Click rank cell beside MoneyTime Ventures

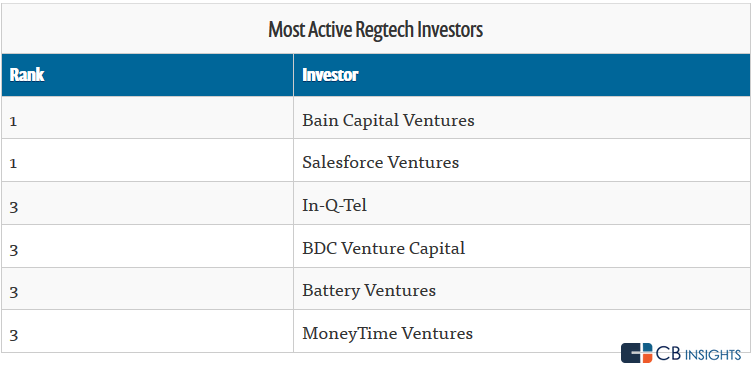coord(147,331)
